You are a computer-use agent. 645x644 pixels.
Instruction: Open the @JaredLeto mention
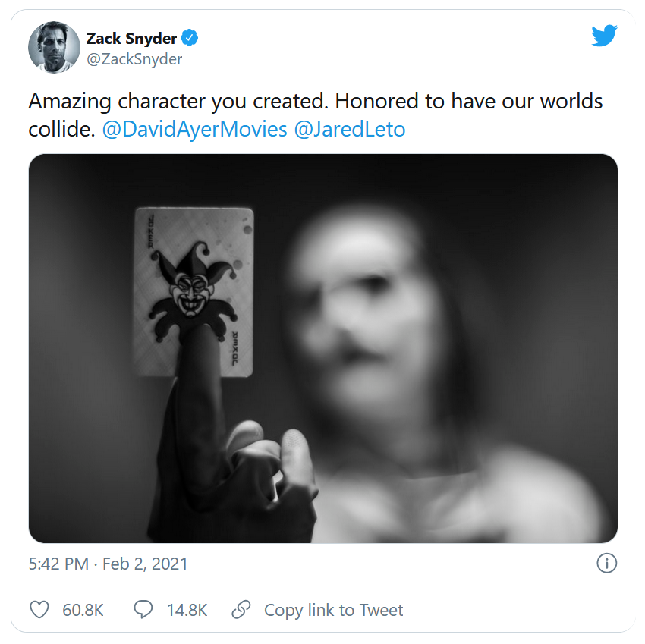coord(349,129)
